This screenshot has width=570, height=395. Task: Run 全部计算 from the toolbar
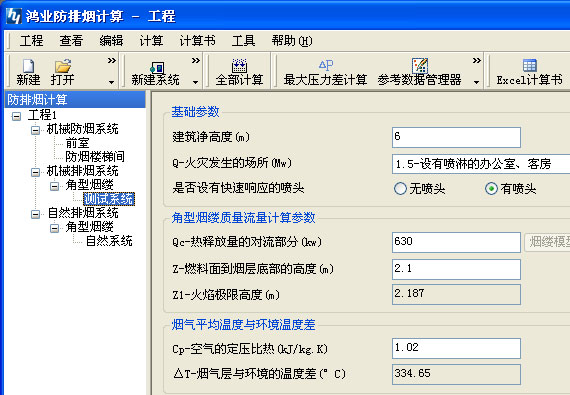(x=239, y=72)
